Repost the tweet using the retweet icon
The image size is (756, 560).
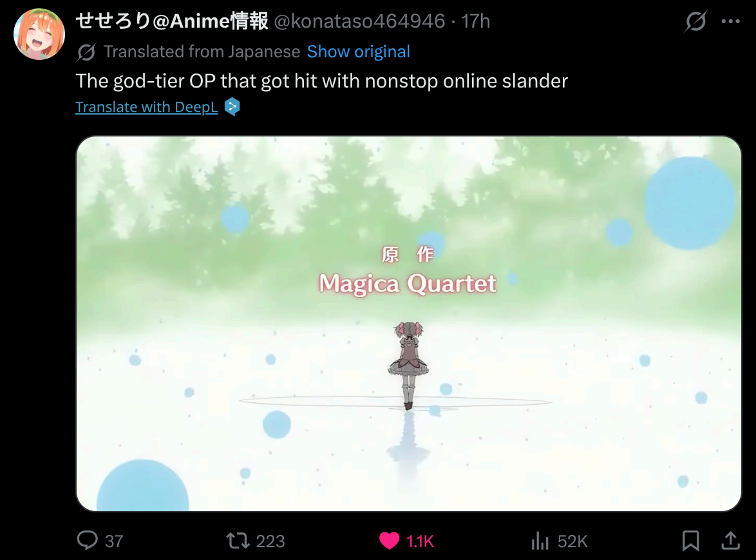point(238,541)
